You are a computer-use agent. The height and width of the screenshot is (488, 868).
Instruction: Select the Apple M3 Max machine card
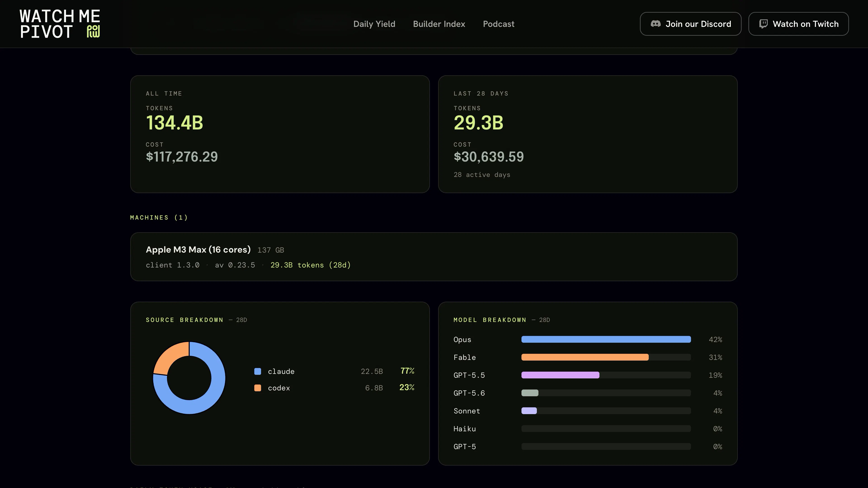[434, 257]
